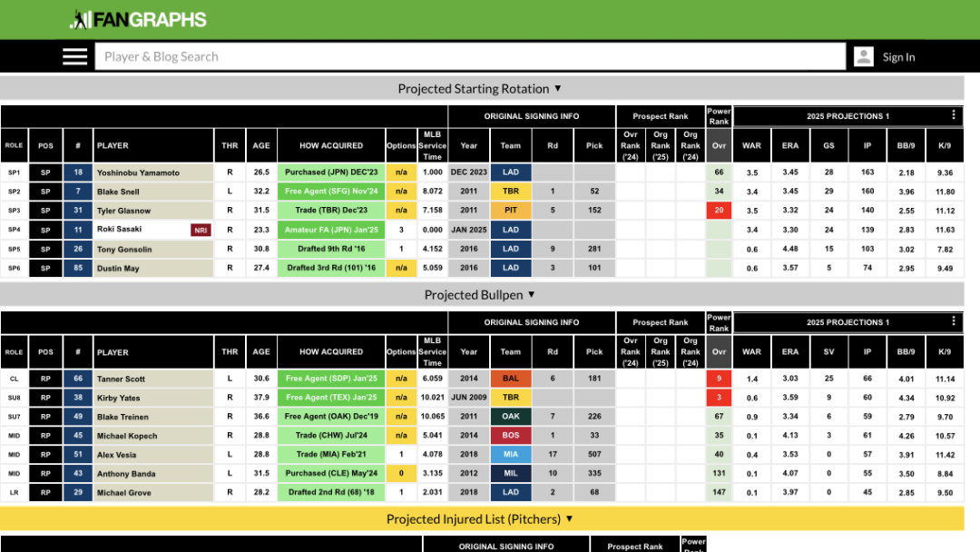Click 'Trade (TBR) Dec'23' acquisition cell
The image size is (980, 552).
coord(331,210)
